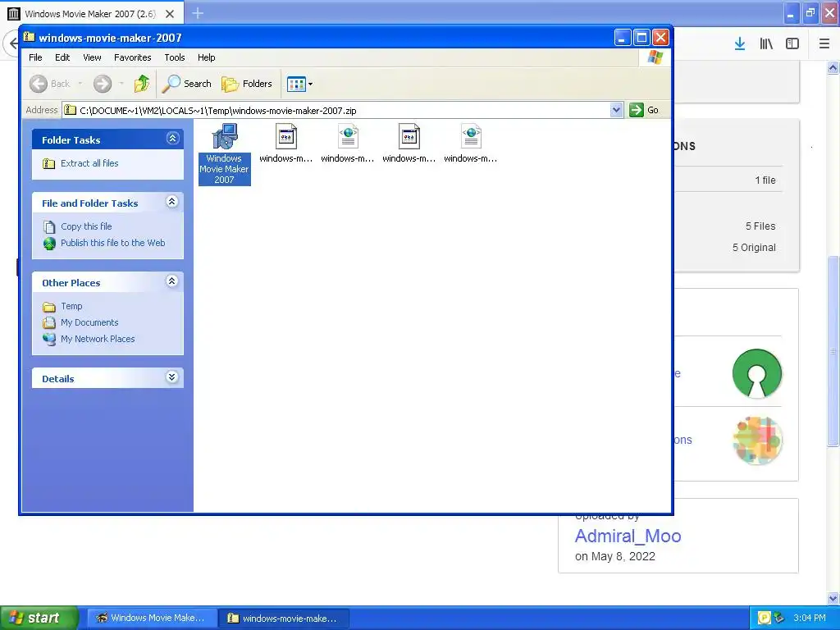Open the Temp folder link

[71, 307]
